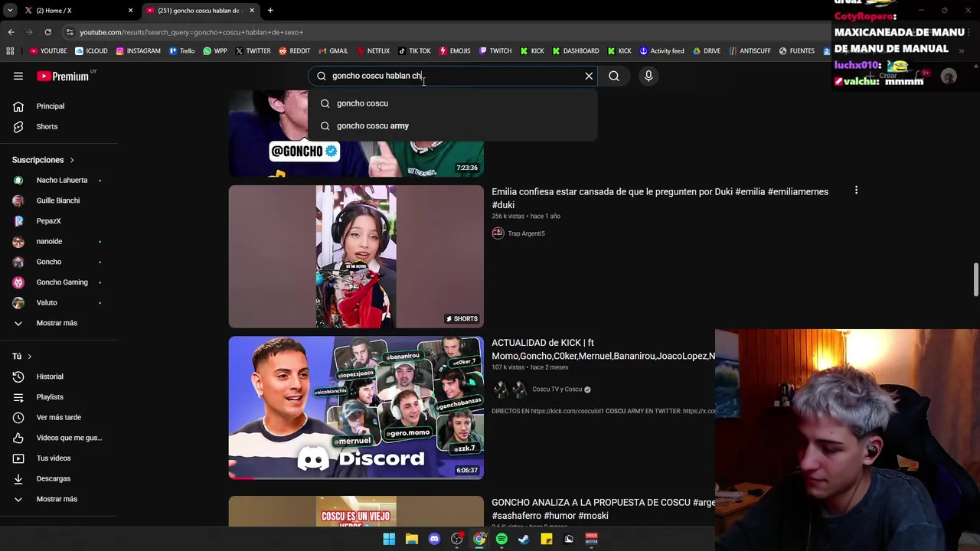This screenshot has width=980, height=551.
Task: Open the DRIVE bookmark
Action: click(x=707, y=51)
